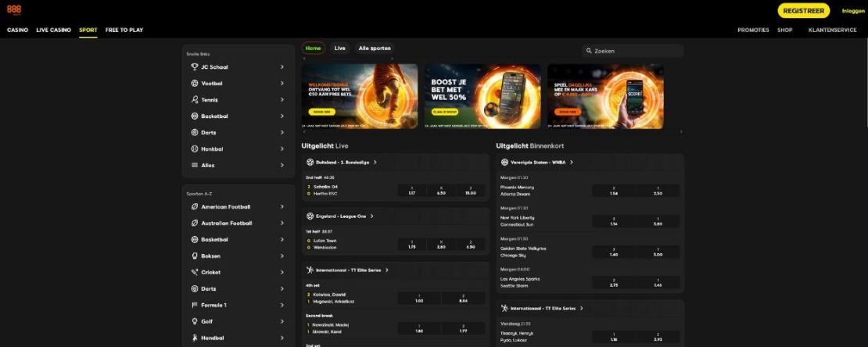Select Seattle Storm odds 1.46
This screenshot has width=868, height=347.
(x=658, y=282)
